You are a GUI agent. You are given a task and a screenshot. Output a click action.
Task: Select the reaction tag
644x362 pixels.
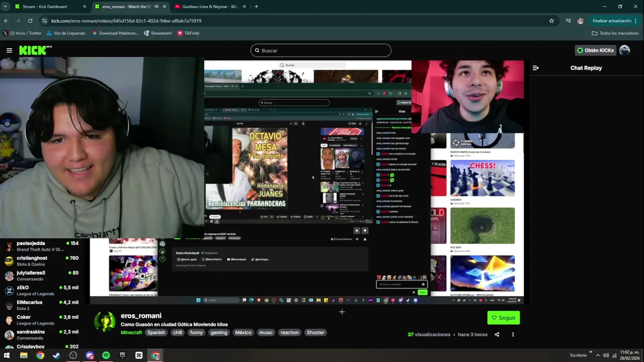pyautogui.click(x=290, y=332)
